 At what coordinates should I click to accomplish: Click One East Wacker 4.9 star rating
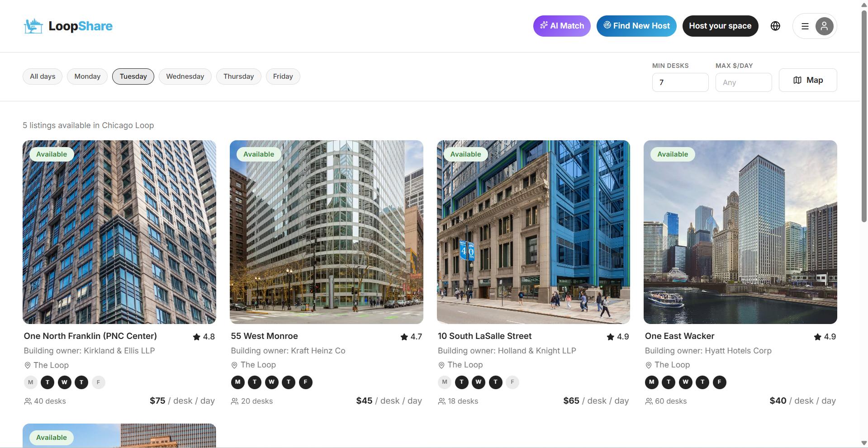825,337
